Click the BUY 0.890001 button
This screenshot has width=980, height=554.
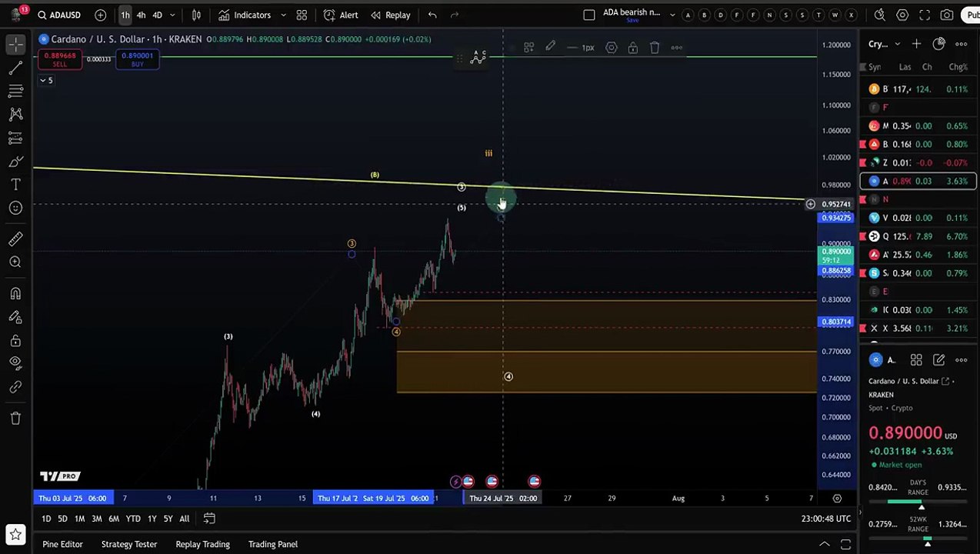(x=137, y=59)
